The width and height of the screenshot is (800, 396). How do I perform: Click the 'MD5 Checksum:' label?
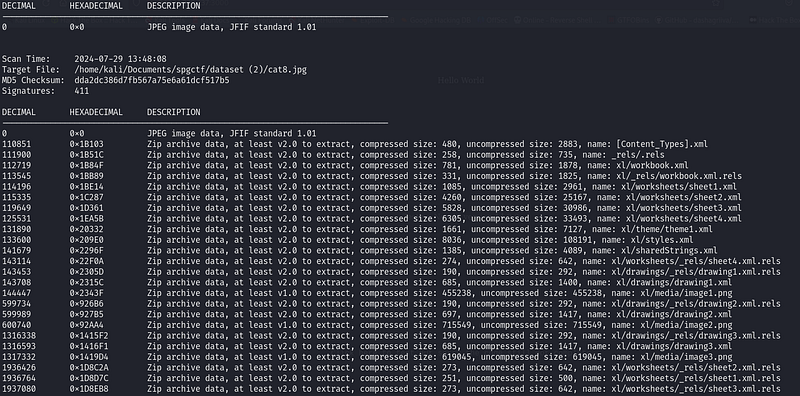pos(33,81)
